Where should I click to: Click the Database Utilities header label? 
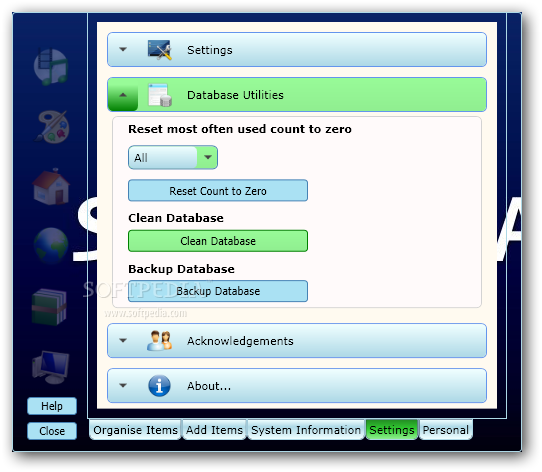(235, 95)
